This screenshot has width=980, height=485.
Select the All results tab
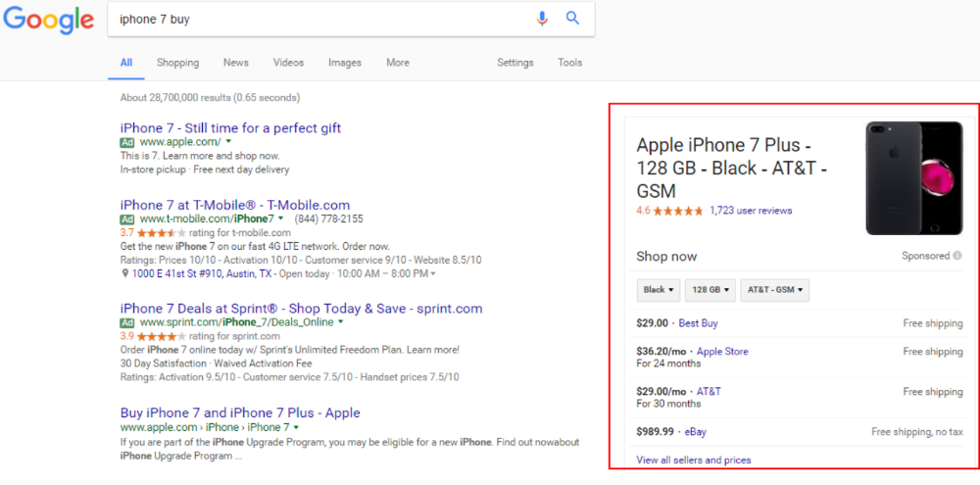click(x=126, y=63)
